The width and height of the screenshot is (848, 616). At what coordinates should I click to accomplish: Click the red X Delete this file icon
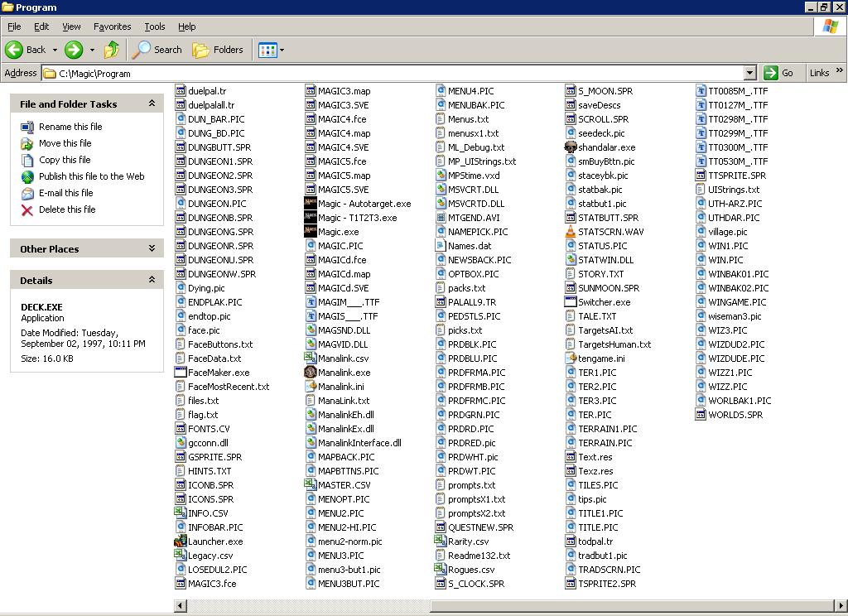pos(27,209)
